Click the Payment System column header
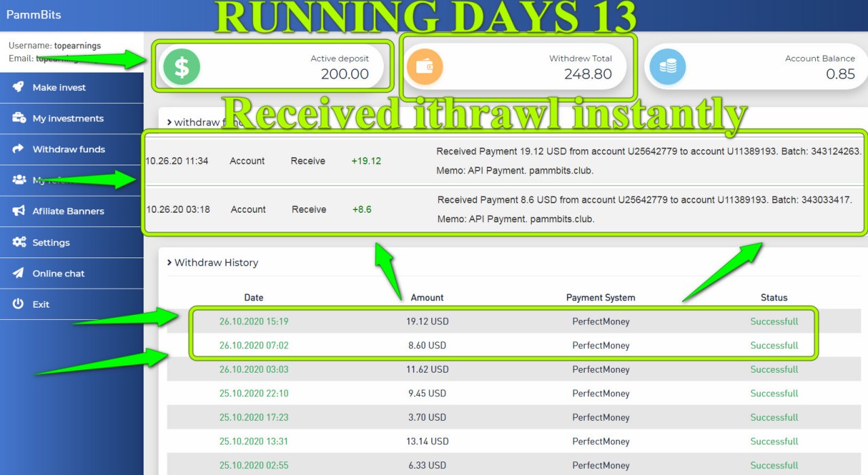 point(601,297)
